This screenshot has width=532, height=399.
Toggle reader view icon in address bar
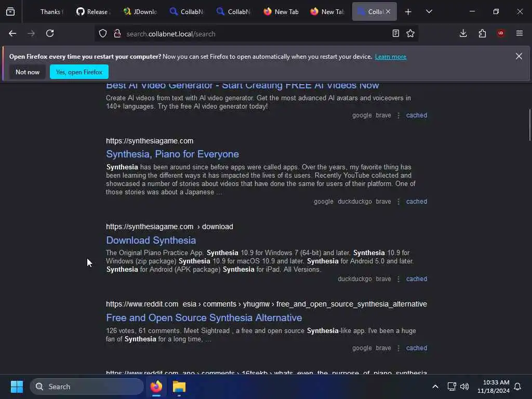[395, 34]
